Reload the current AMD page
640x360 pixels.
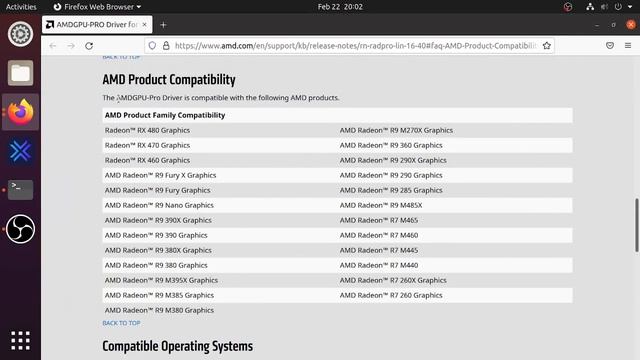[89, 46]
